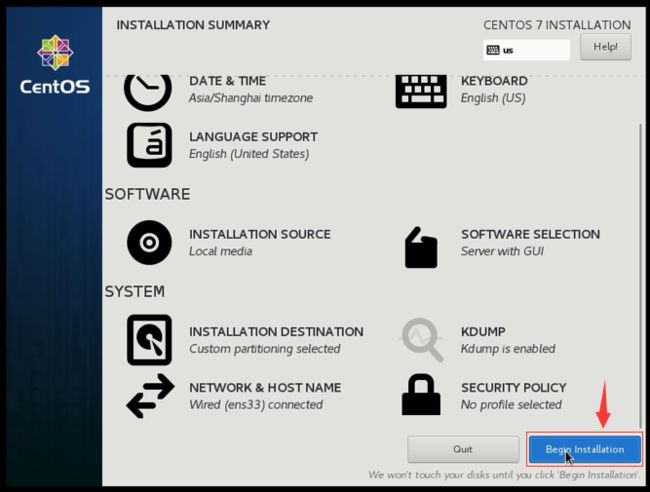Screen dimensions: 650x492
Task: Click the Quit button
Action: [x=463, y=449]
